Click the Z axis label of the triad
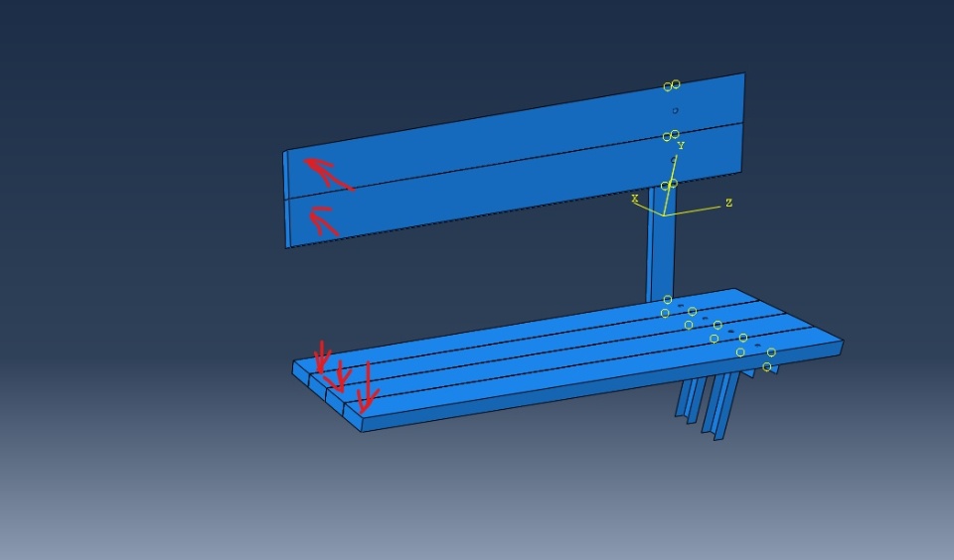Screen dimensions: 954x560 click(728, 203)
